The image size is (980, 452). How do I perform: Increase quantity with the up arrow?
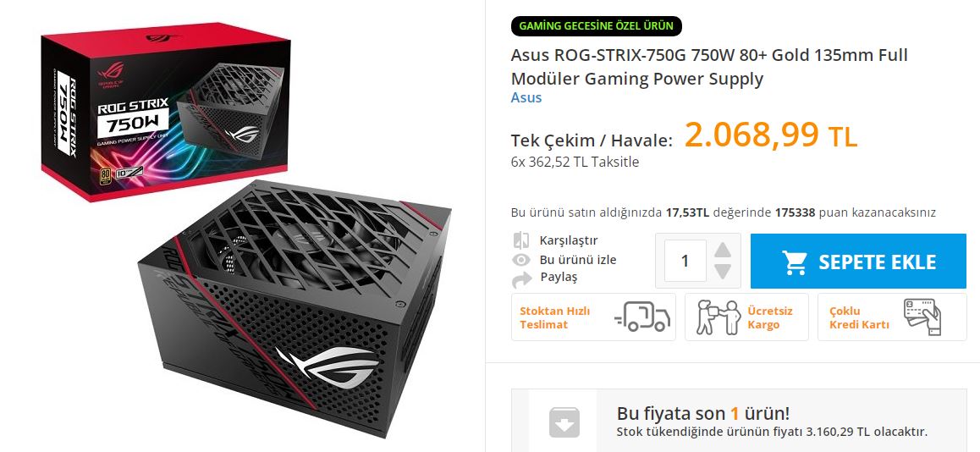[723, 250]
